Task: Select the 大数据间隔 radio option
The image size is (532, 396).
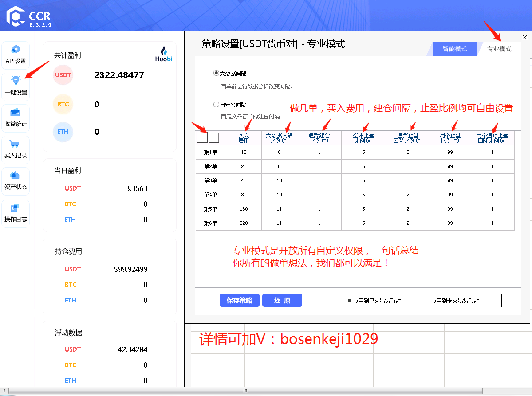Action: coord(216,73)
